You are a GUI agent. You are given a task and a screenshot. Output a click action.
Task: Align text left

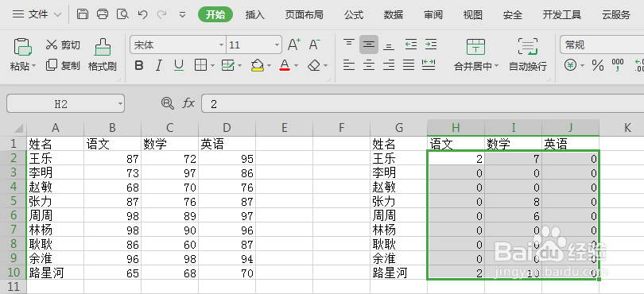(x=349, y=65)
